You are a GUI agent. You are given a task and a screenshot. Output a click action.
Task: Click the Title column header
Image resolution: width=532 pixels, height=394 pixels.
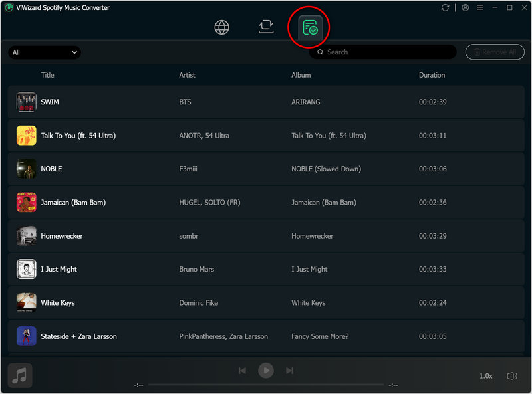[x=47, y=75]
